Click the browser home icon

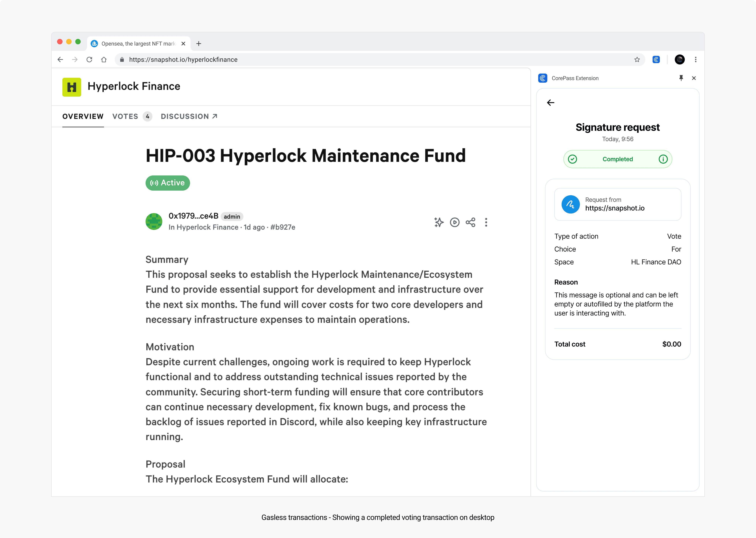104,60
